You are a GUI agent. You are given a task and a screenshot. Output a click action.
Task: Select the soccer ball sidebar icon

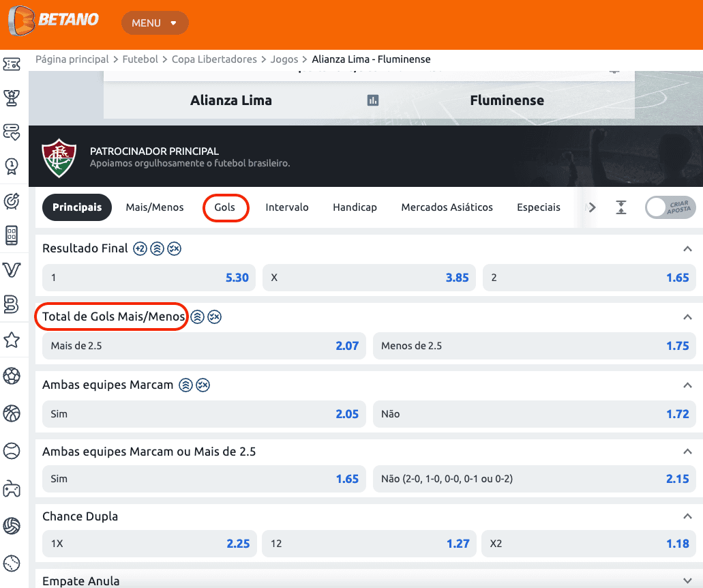[12, 376]
